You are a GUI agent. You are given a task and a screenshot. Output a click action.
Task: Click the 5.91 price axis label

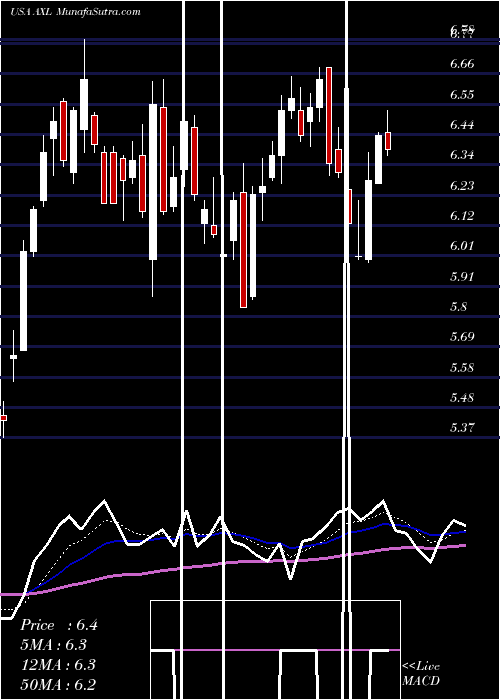pyautogui.click(x=462, y=276)
